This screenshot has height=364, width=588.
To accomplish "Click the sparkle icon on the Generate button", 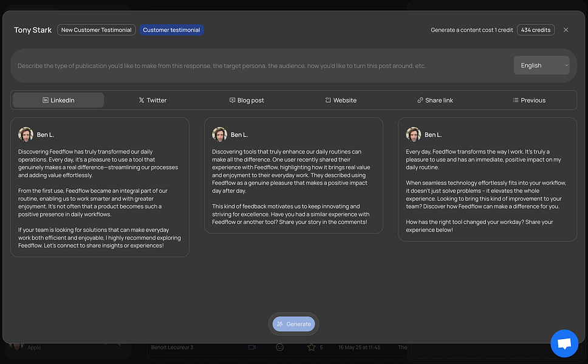I will tap(280, 324).
